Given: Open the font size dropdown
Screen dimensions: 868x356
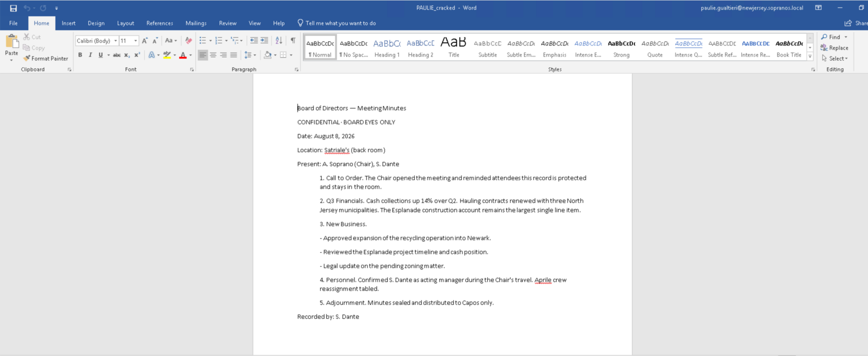Looking at the screenshot, I should (x=136, y=41).
